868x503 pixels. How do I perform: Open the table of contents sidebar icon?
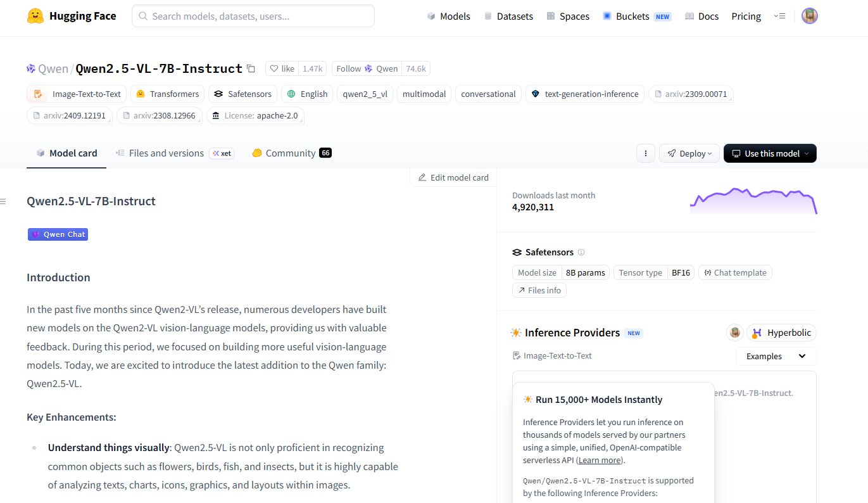[3, 201]
